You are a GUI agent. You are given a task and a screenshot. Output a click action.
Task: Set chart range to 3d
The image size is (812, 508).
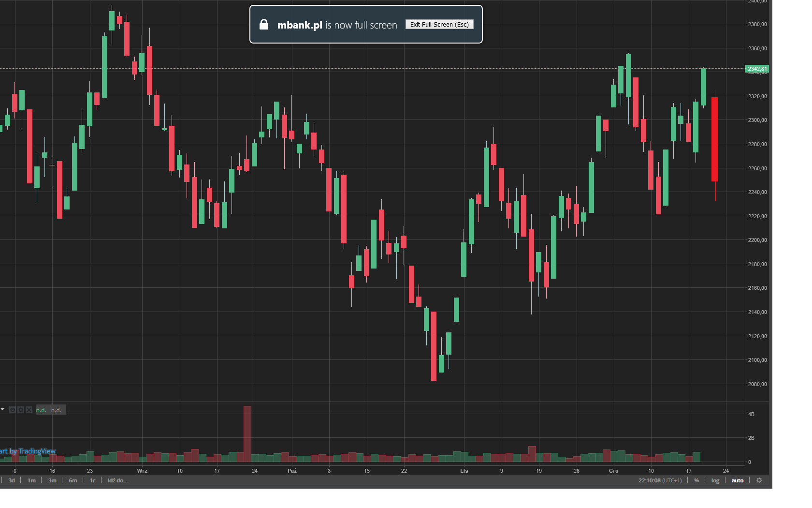click(x=12, y=480)
